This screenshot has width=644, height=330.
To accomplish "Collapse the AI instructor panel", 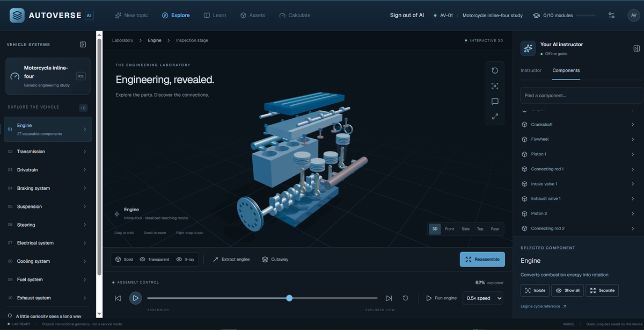I will [x=636, y=48].
